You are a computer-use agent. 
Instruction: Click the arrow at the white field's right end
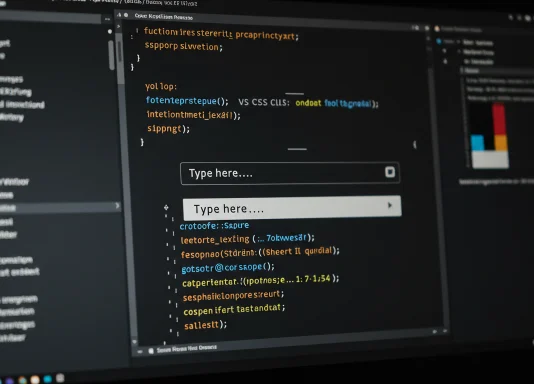tap(390, 205)
